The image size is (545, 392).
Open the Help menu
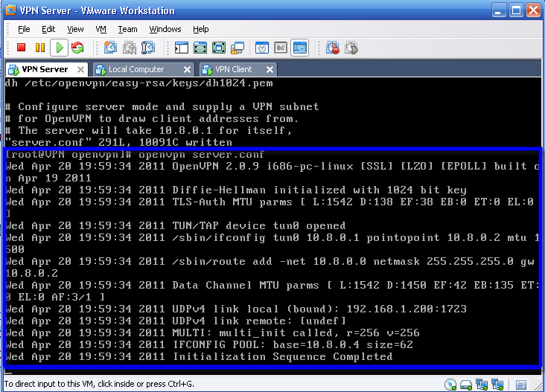(200, 29)
